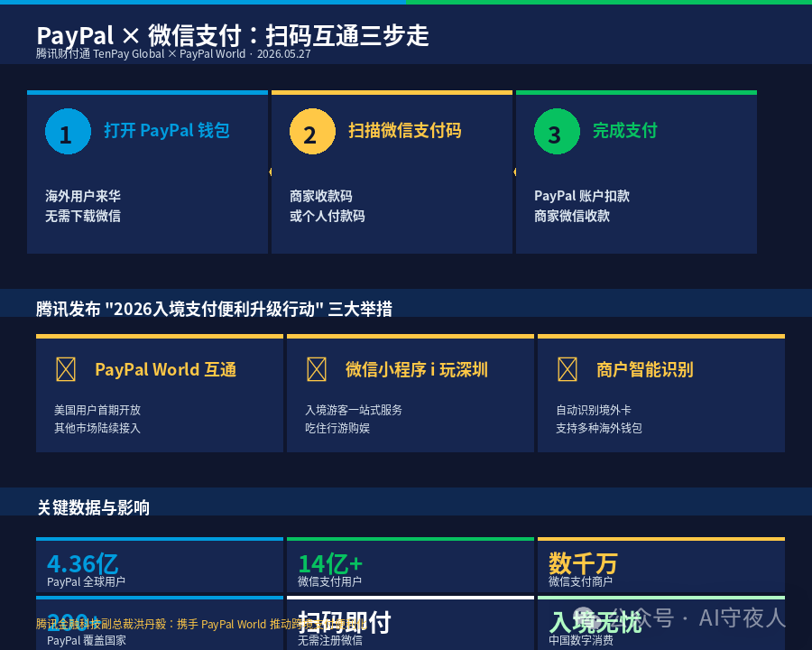Click the heading 完成支付
Screen dimensions: 812x650
pos(624,131)
